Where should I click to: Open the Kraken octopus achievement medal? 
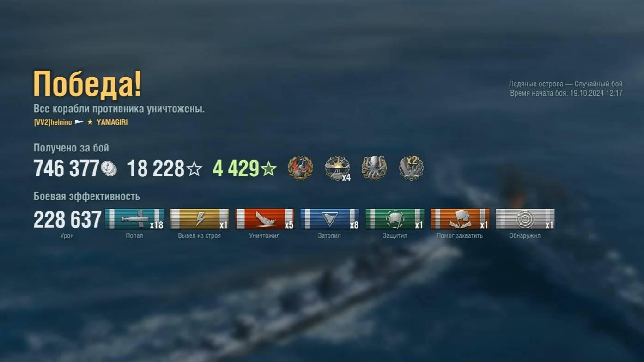point(374,168)
